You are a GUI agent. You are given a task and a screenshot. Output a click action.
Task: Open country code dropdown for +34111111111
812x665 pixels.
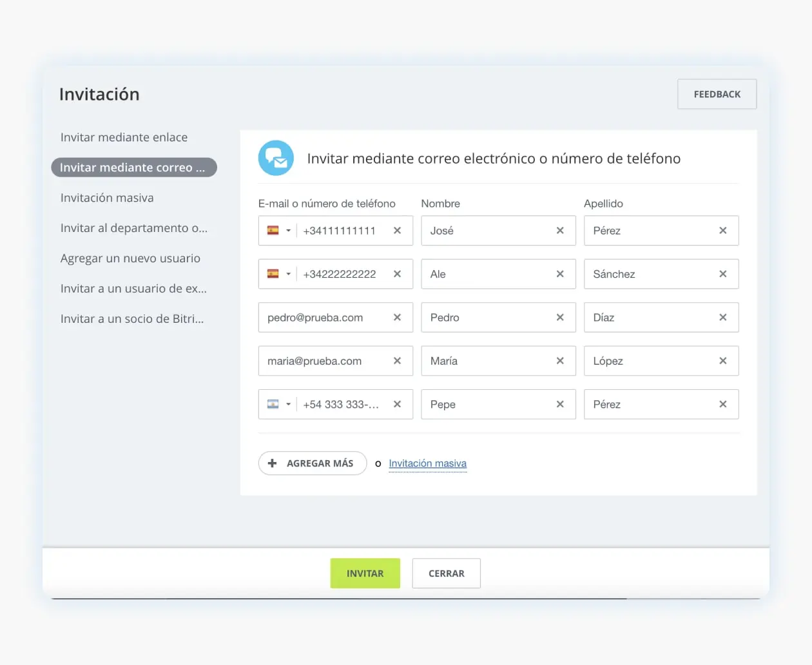[279, 231]
